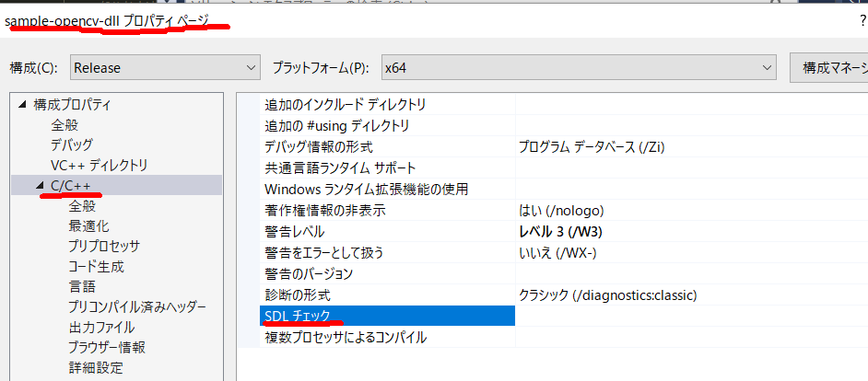Open the 構成 configuration dropdown showing Release
This screenshot has height=381, width=868.
[165, 68]
